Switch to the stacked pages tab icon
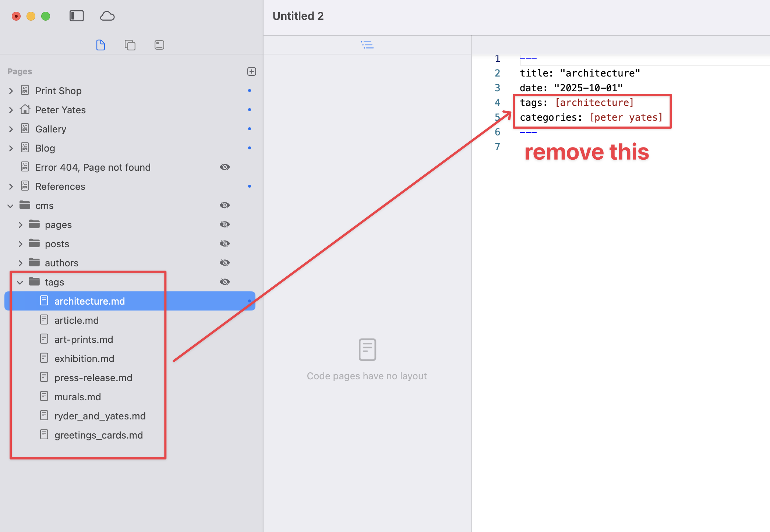Screen dimensions: 770x532 click(x=130, y=45)
